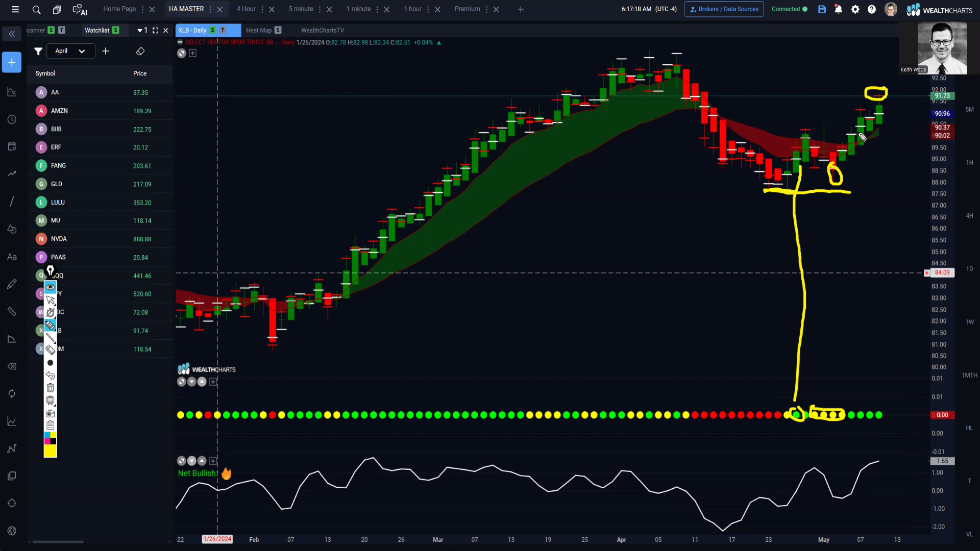Toggle the green S badge on XLB tab
This screenshot has width=980, height=551.
213,30
